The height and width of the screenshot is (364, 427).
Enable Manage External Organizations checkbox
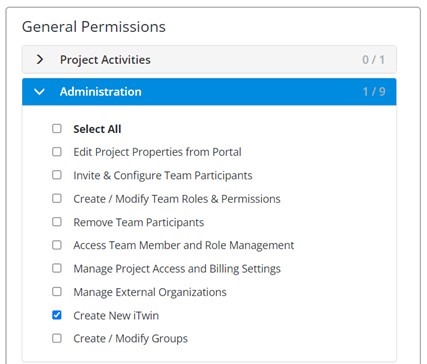57,292
